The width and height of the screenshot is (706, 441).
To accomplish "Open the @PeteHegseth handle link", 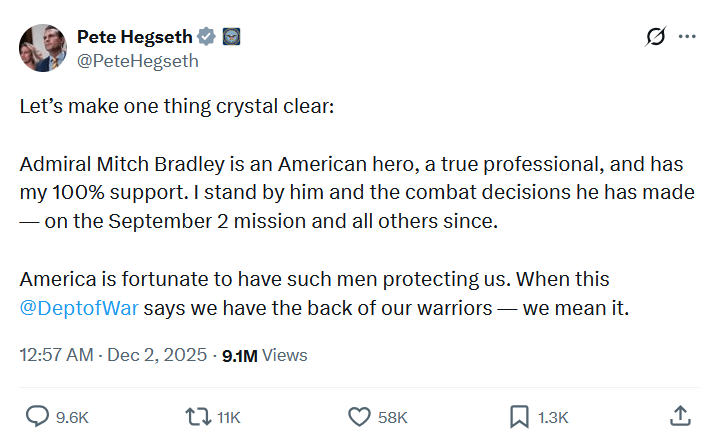I will [137, 61].
